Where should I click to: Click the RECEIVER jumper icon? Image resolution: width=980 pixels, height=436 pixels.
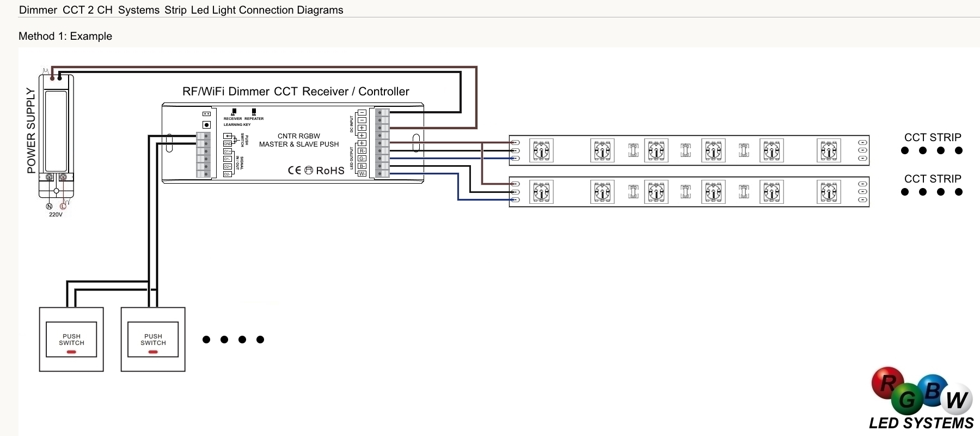(x=234, y=112)
